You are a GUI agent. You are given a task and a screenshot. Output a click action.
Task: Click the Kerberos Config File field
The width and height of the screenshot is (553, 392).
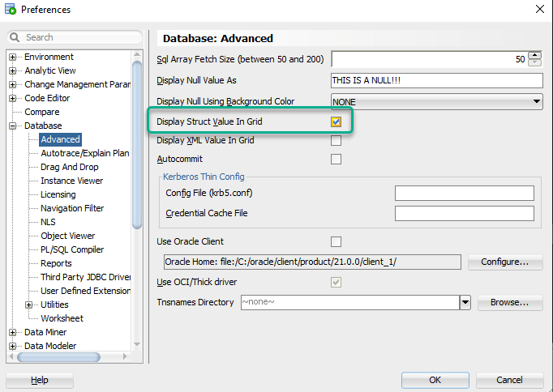tap(465, 193)
